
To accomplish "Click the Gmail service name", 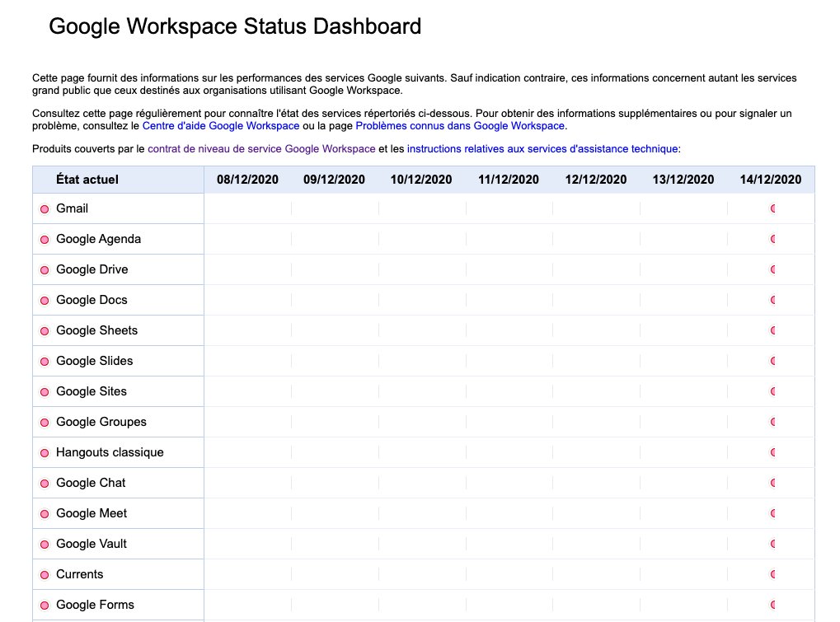I will click(73, 208).
